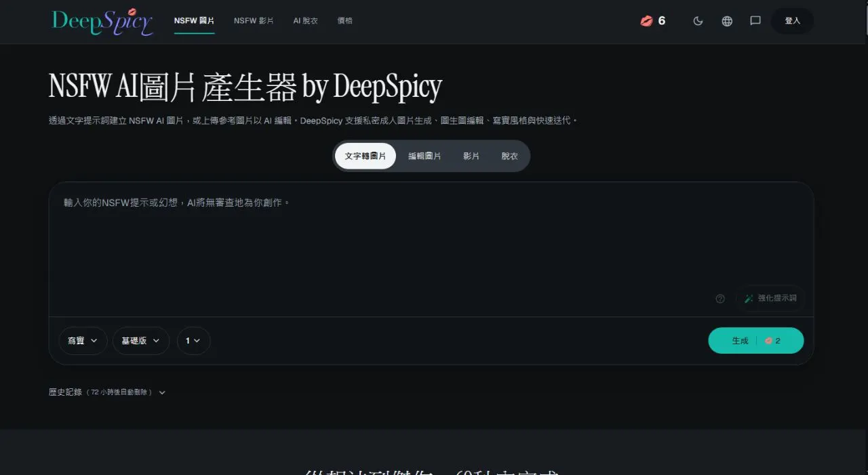The image size is (868, 475).
Task: Open the 寫實 style dropdown
Action: 83,341
